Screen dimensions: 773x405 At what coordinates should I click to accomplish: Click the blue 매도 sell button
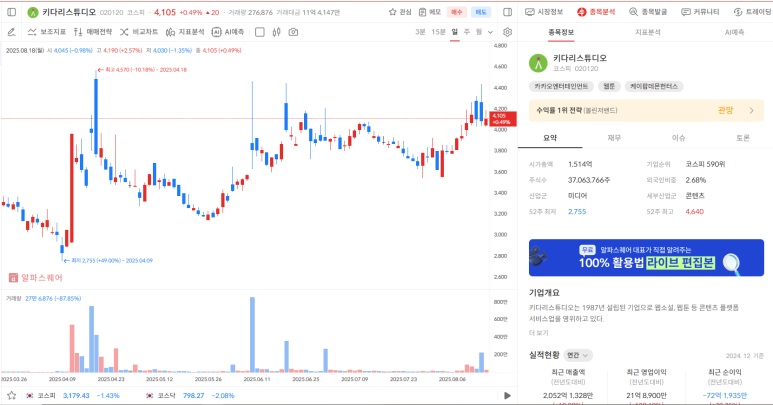(x=481, y=12)
